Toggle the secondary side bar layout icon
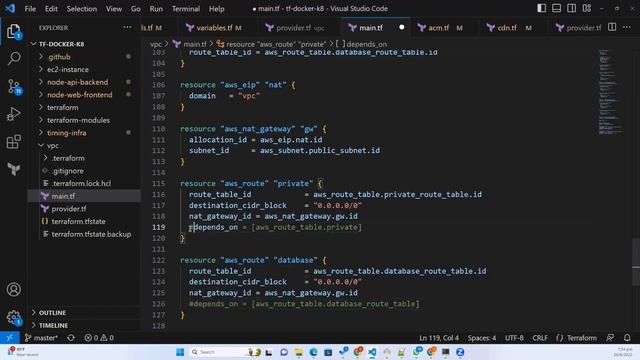The image size is (640, 360). (571, 8)
